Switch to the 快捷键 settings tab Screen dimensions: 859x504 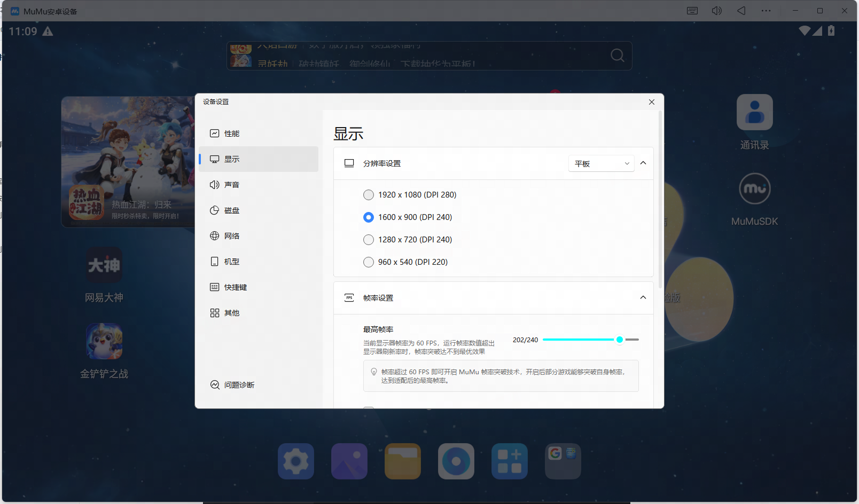pyautogui.click(x=235, y=287)
